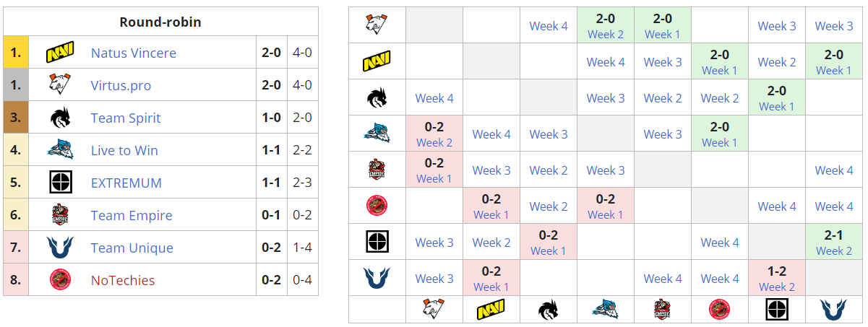The height and width of the screenshot is (327, 868).
Task: Click Team Unique logo in crosstable left column
Action: 377,278
